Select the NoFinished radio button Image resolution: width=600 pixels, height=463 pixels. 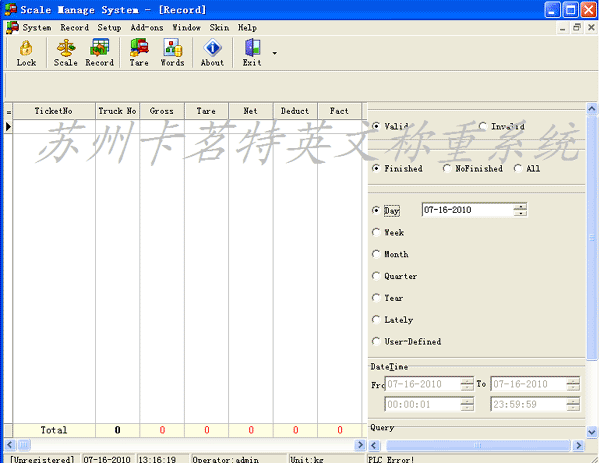click(x=447, y=168)
